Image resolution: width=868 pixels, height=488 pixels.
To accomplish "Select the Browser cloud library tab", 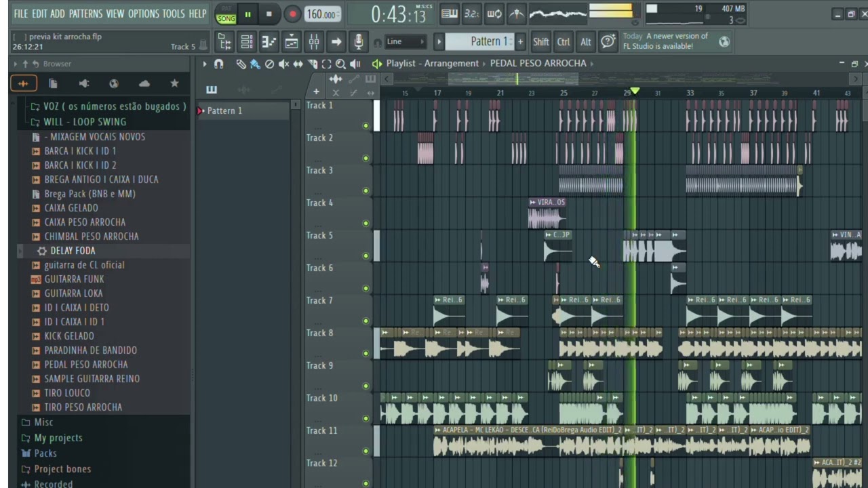I will (144, 83).
